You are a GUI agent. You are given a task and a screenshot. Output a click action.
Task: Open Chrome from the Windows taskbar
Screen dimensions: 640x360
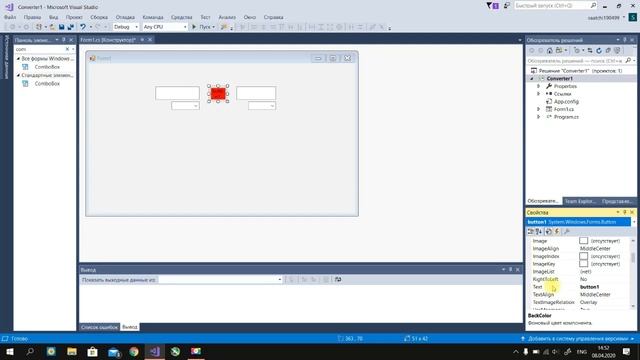coord(133,351)
